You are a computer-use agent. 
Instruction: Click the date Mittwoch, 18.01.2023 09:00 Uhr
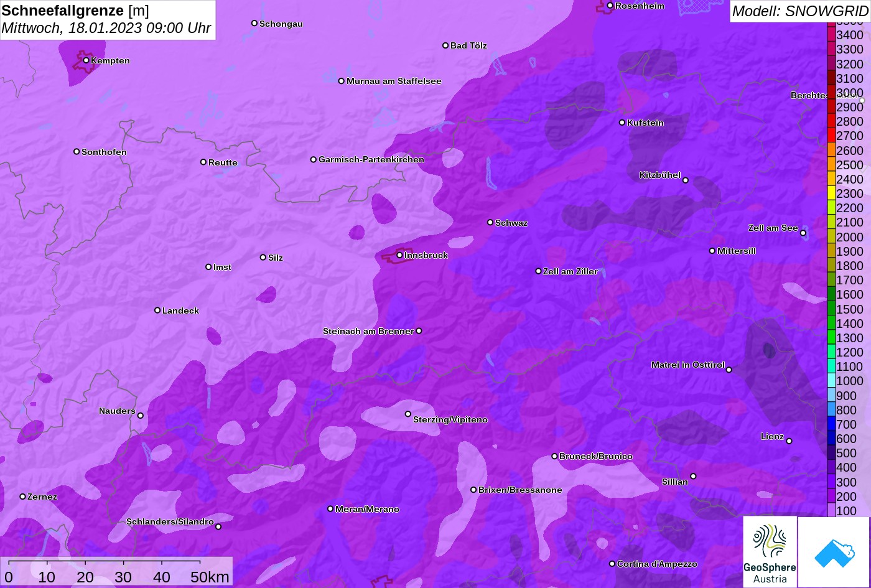106,28
